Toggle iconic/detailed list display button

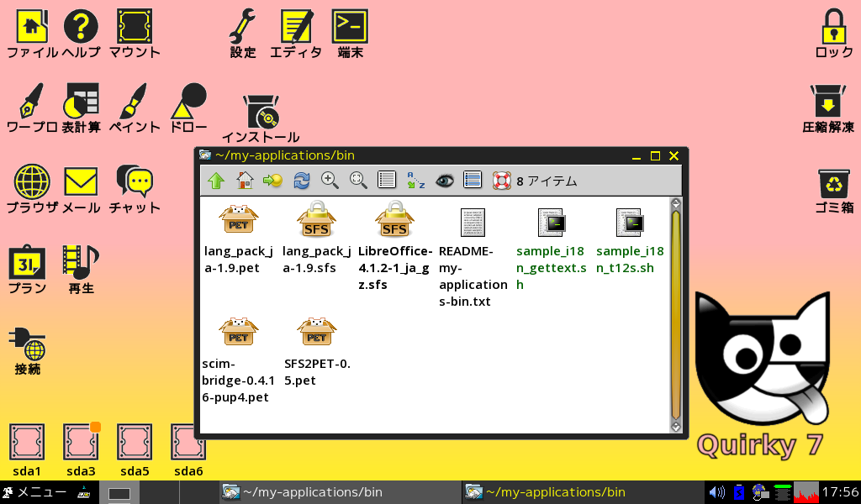(x=387, y=180)
